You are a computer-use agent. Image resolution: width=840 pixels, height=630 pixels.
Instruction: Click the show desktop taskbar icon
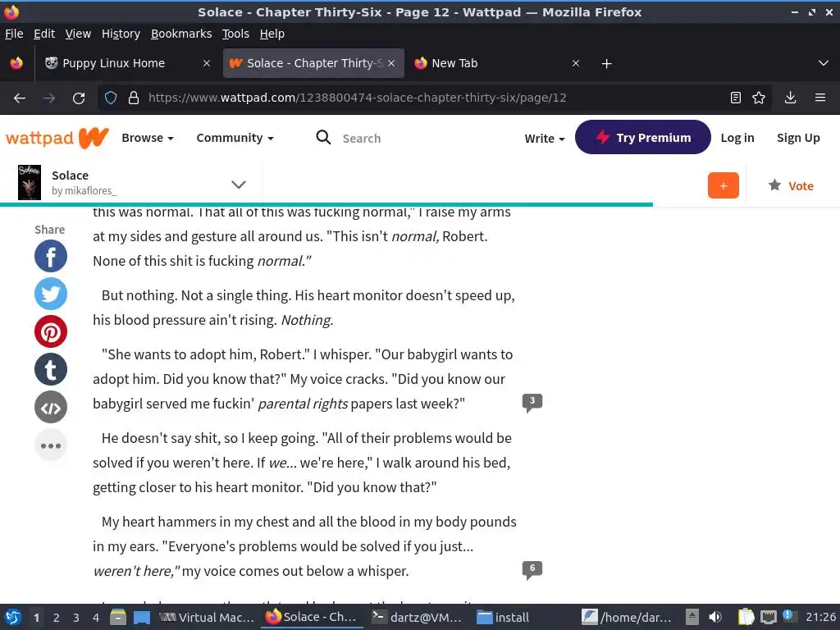click(x=142, y=618)
